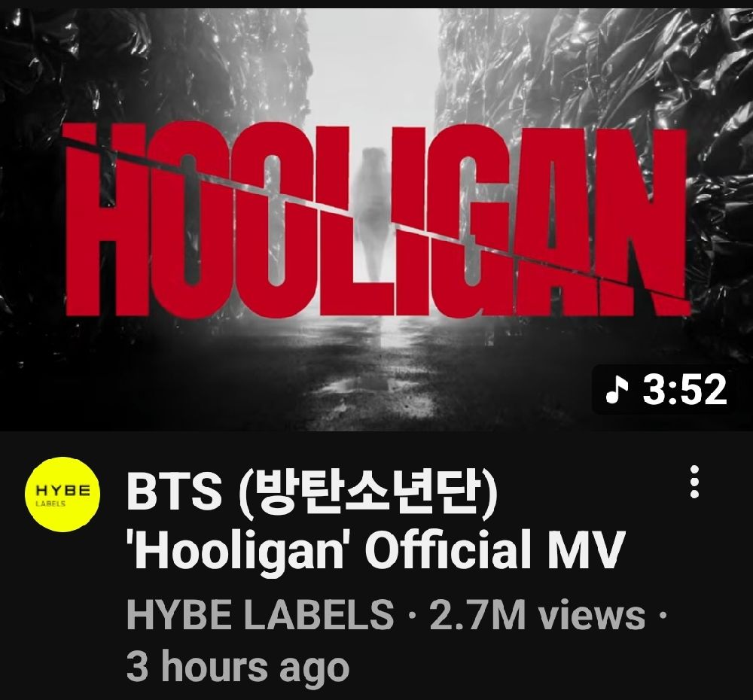The image size is (753, 700).
Task: Open the three-dot more options menu
Action: click(694, 482)
